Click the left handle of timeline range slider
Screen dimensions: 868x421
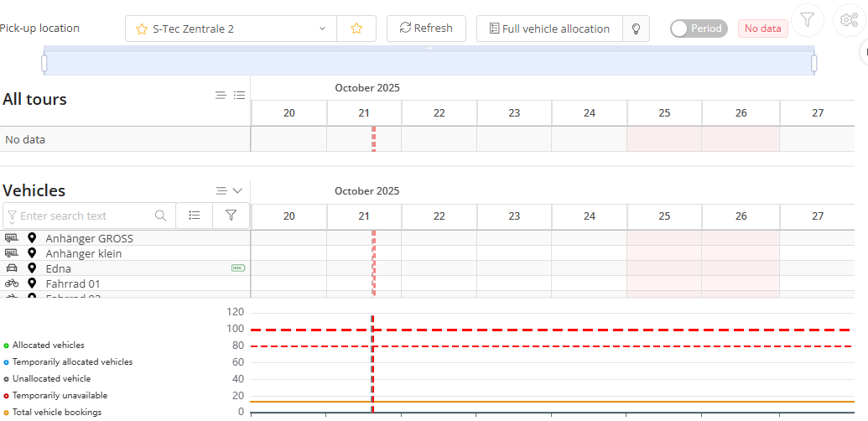point(44,63)
